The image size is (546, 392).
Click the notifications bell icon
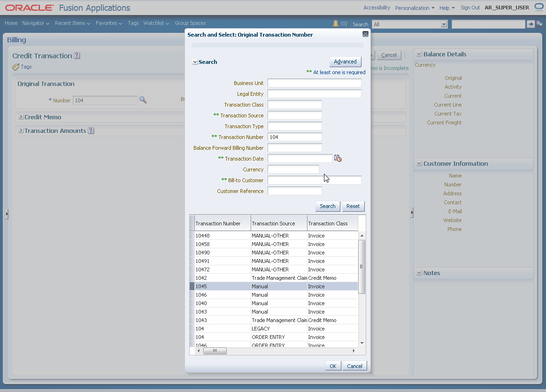[x=335, y=23]
